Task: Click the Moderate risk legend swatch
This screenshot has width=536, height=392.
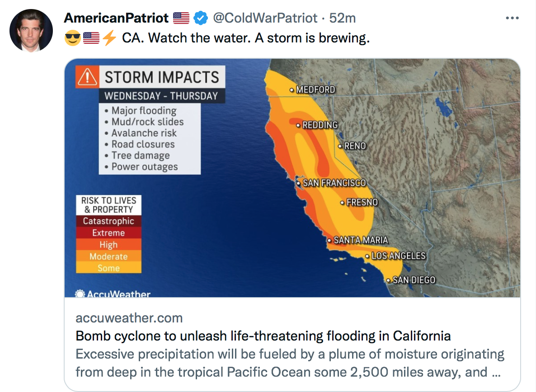Action: pyautogui.click(x=108, y=257)
